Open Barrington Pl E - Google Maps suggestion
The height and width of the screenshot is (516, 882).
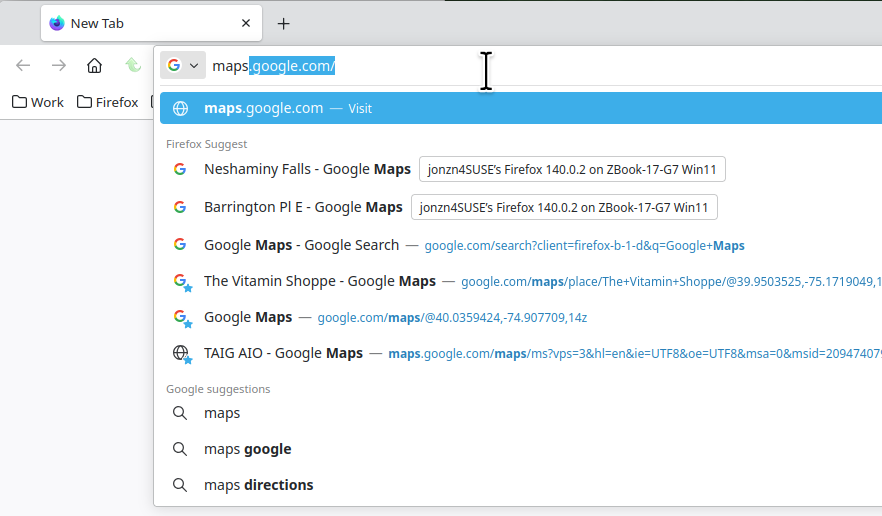coord(521,207)
